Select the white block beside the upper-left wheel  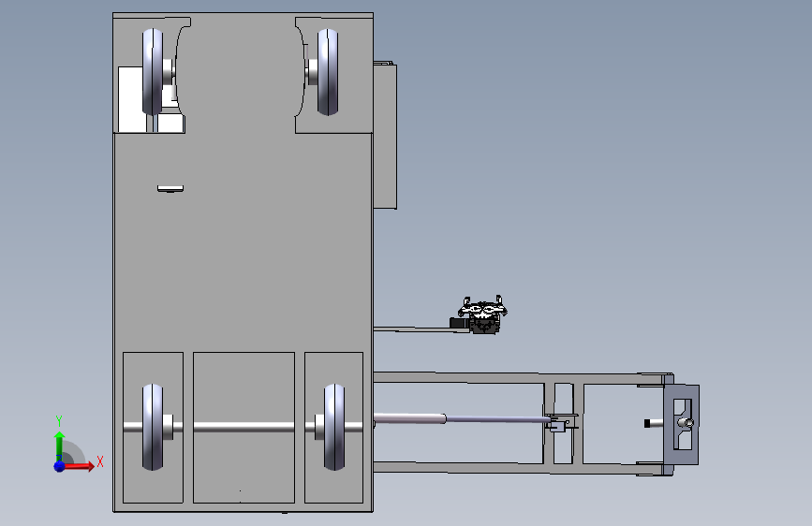(130, 99)
